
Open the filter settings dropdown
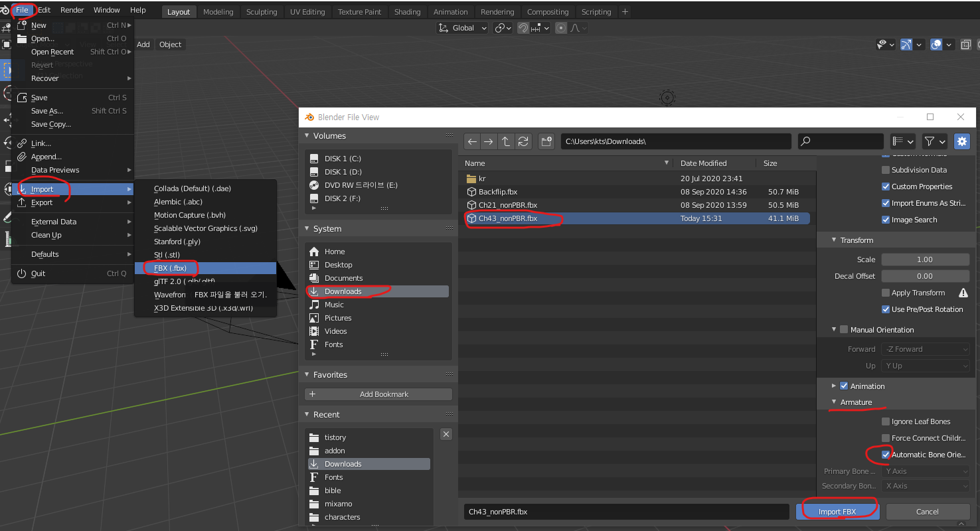tap(934, 141)
